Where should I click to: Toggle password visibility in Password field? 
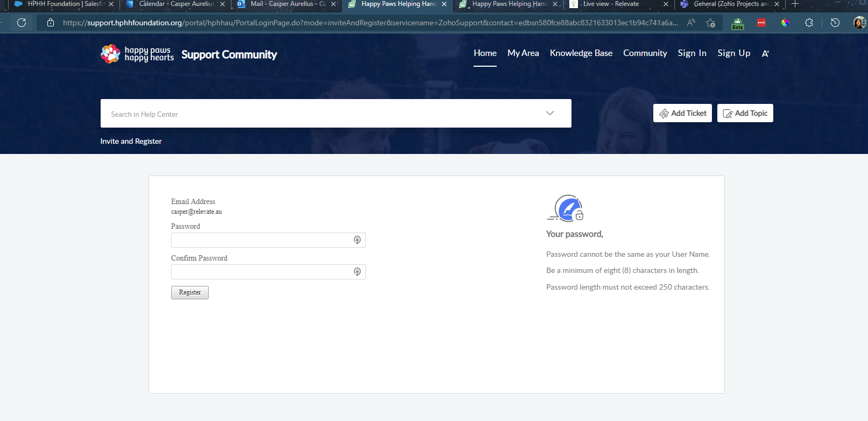coord(357,240)
